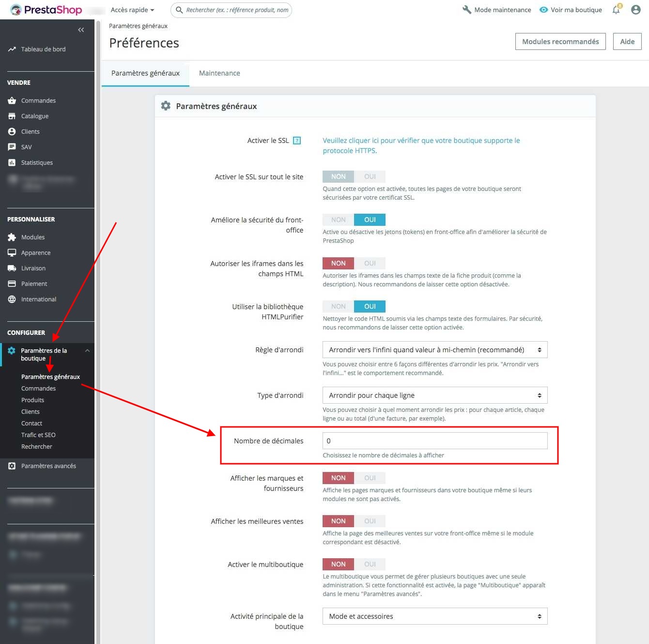
Task: Collapse sidebar with double-chevron icon
Action: pyautogui.click(x=81, y=30)
